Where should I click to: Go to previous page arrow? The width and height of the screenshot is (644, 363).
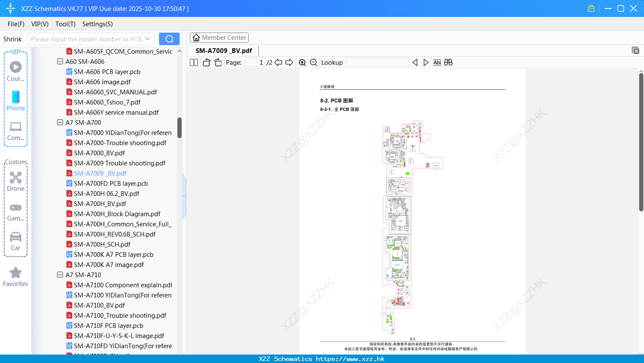278,62
